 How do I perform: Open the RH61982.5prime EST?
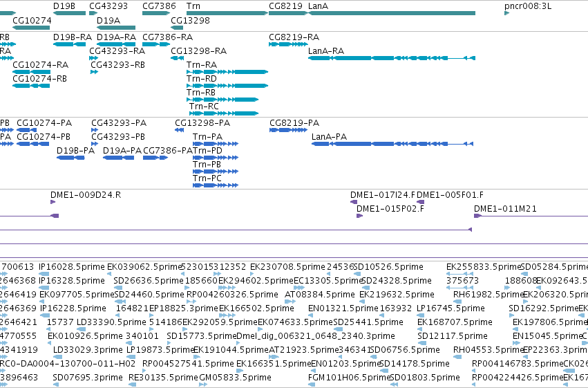click(456, 302)
